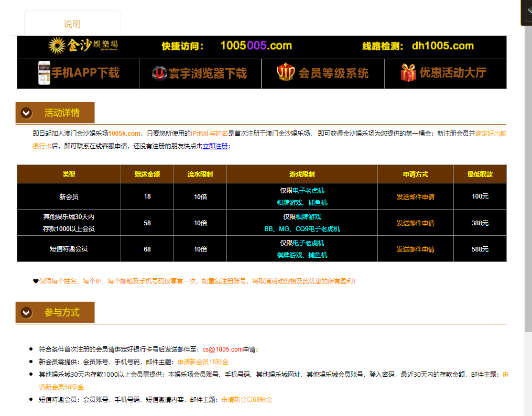Collapse the 活动详情 section chevron
Image resolution: width=532 pixels, height=416 pixels.
tap(26, 113)
